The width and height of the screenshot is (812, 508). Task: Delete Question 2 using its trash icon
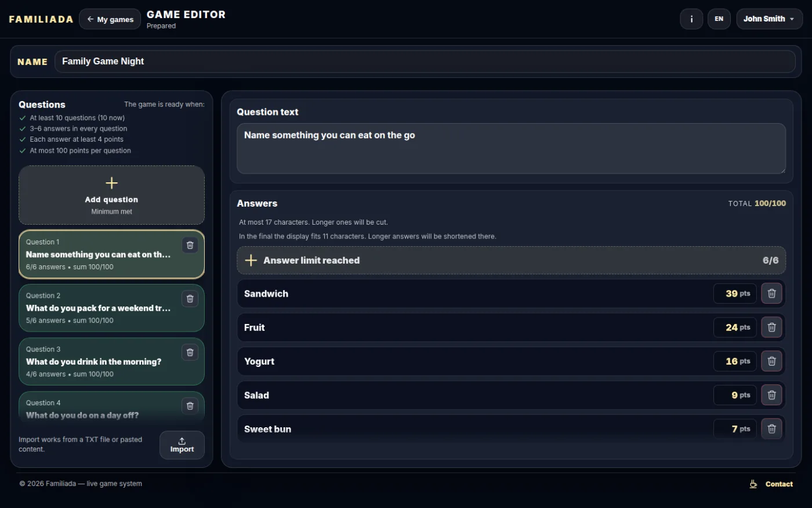pos(190,298)
